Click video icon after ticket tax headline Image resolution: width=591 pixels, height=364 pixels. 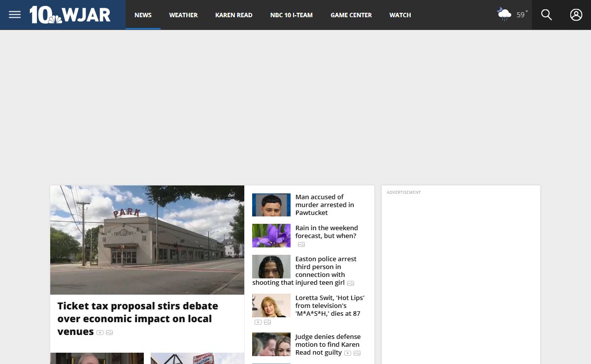pos(100,333)
